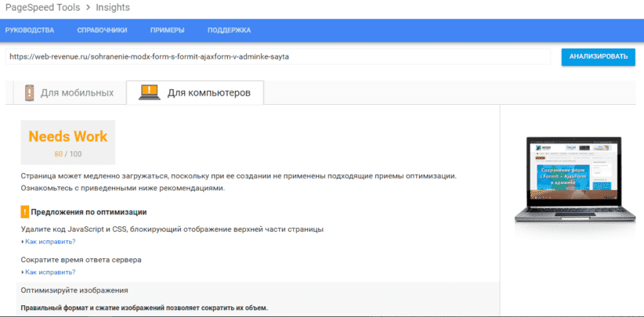Click the laptop warning icon on the tab

pos(150,92)
